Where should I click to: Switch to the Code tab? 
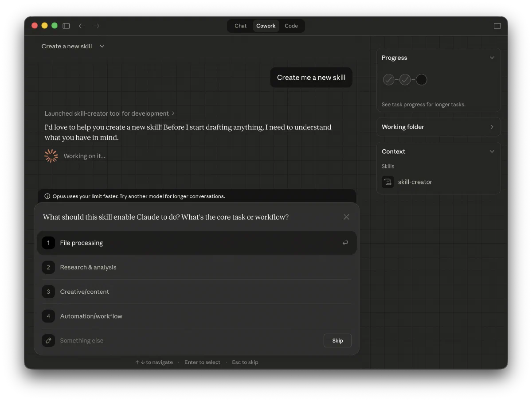point(291,26)
